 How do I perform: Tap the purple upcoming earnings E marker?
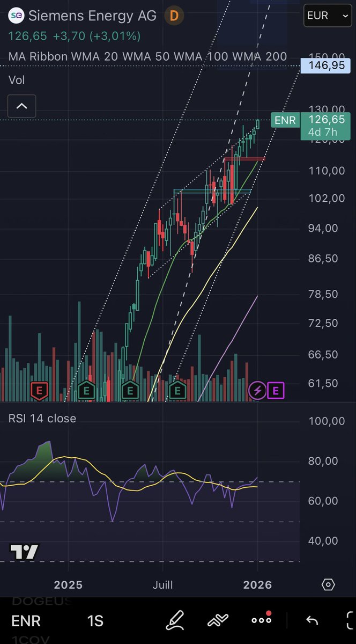[276, 391]
